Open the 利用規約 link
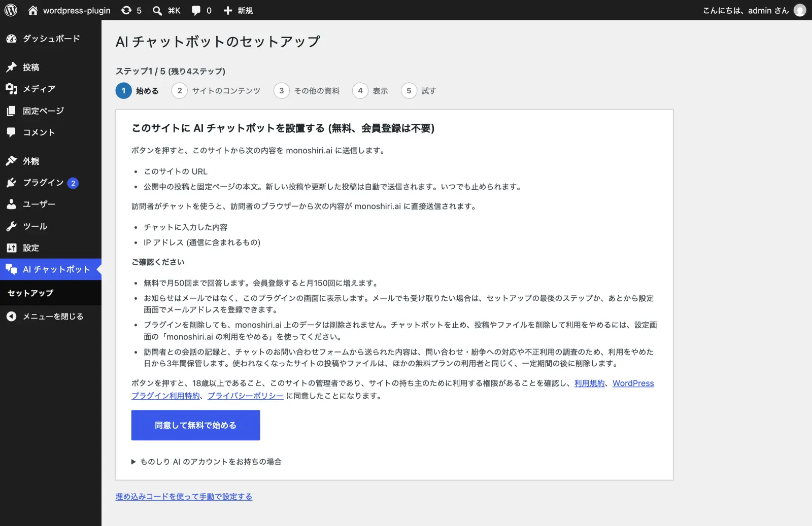This screenshot has width=812, height=526. (590, 383)
